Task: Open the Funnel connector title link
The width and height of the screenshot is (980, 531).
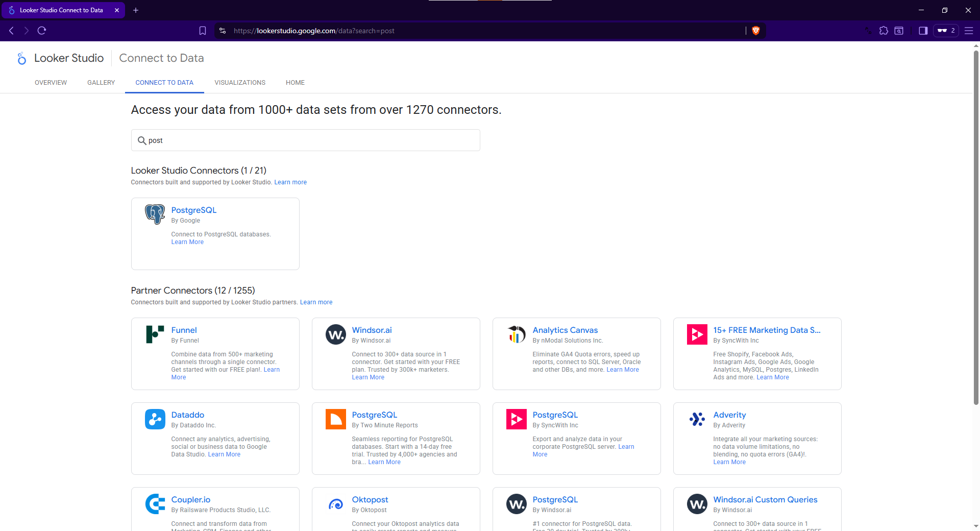Action: pos(184,330)
